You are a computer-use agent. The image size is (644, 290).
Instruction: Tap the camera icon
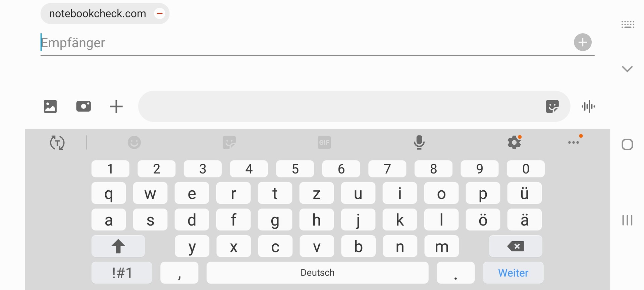[x=84, y=106]
